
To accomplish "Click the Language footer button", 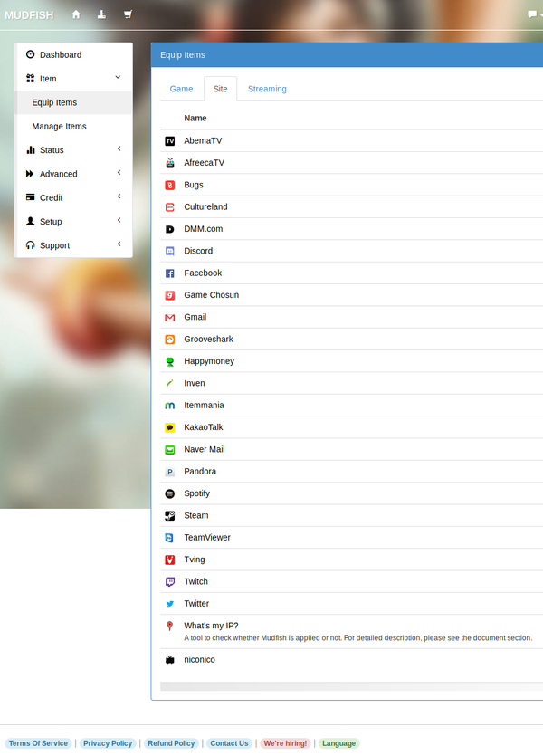I will pyautogui.click(x=338, y=743).
